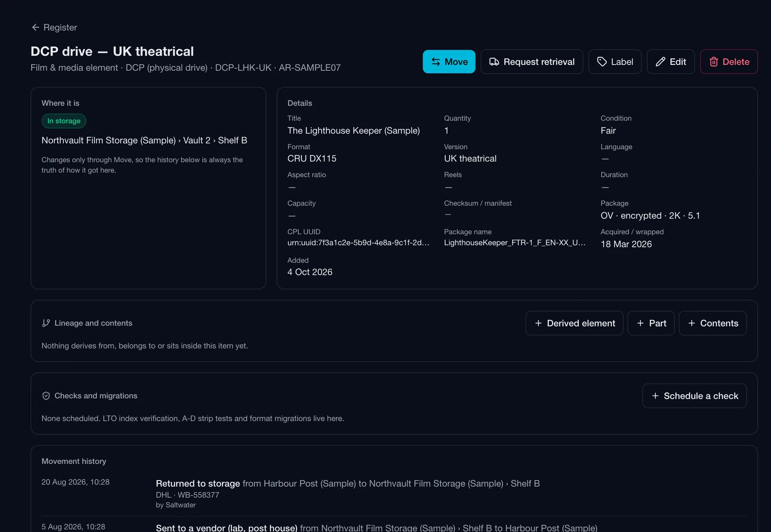This screenshot has height=532, width=771.
Task: Go back using the Register arrow icon
Action: tap(36, 27)
